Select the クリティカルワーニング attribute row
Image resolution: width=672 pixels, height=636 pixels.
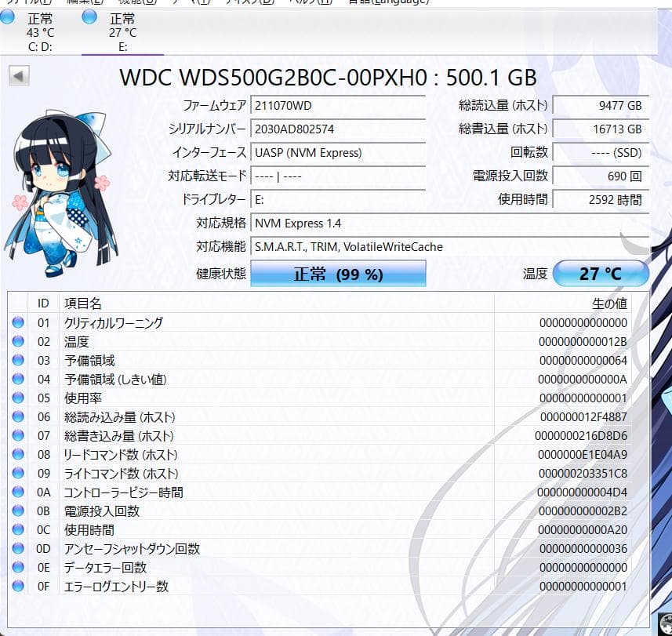[319, 323]
